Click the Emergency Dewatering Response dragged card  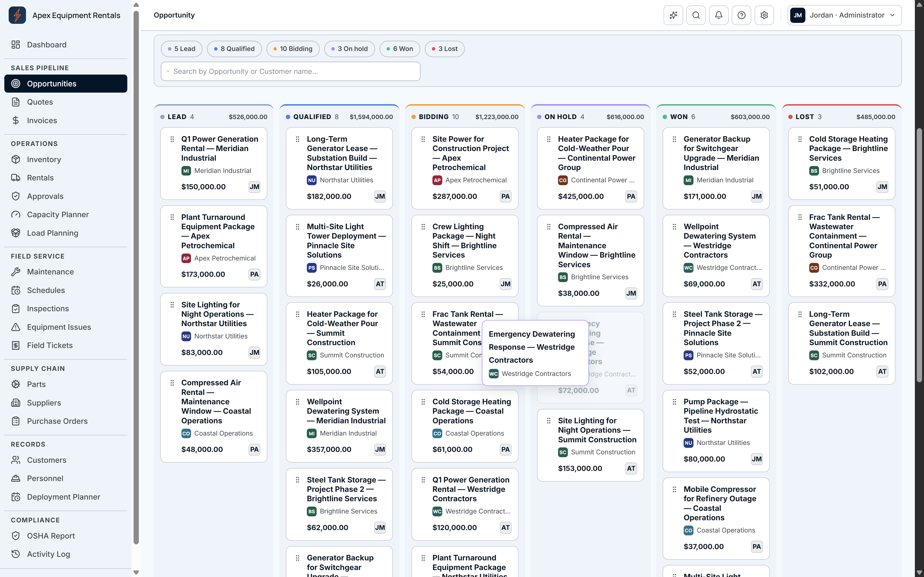(535, 353)
